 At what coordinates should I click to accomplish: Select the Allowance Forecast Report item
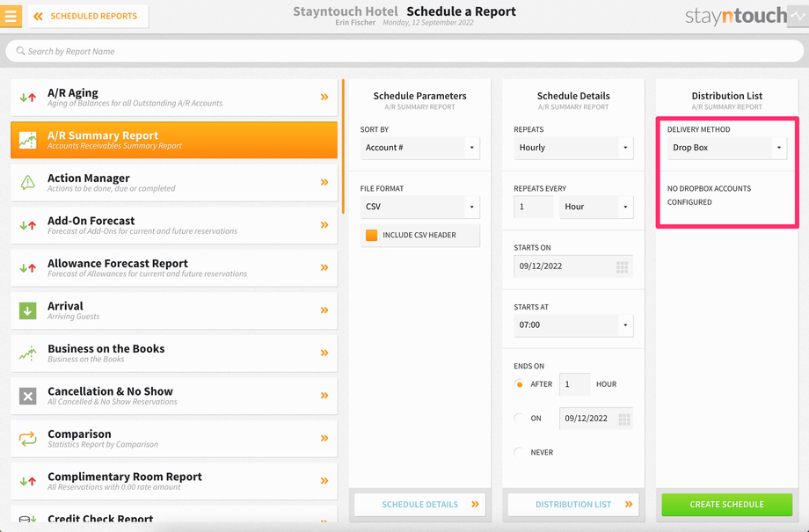coord(174,268)
